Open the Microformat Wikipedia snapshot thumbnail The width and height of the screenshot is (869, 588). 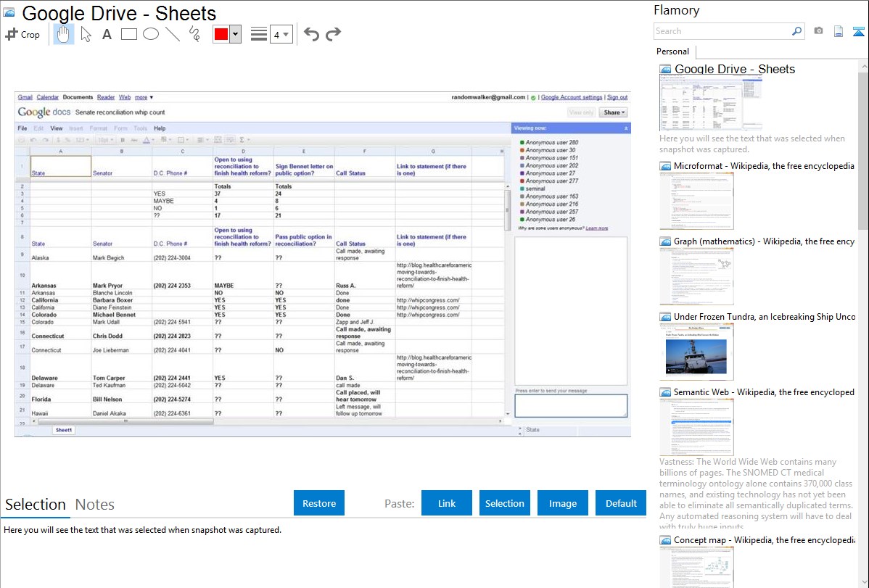(x=696, y=201)
